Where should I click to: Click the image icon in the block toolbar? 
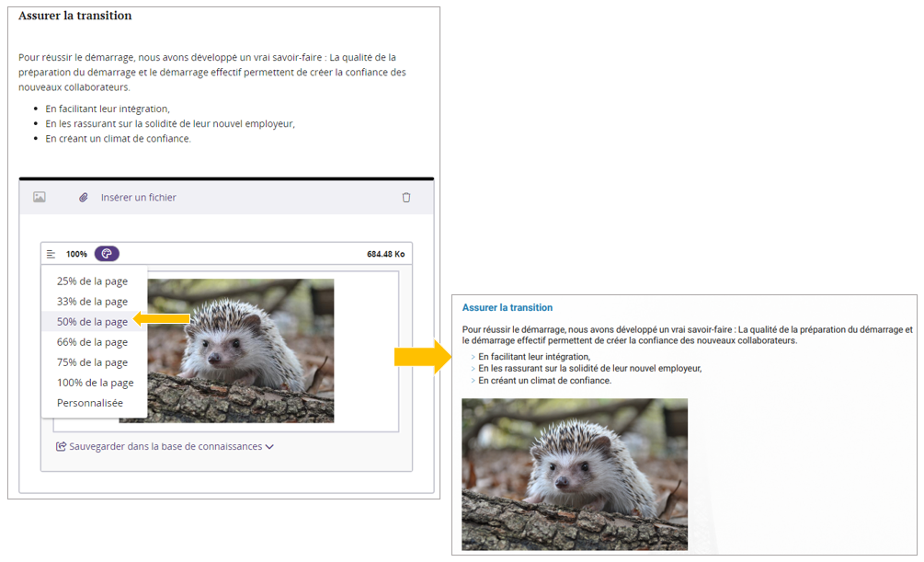(x=40, y=198)
